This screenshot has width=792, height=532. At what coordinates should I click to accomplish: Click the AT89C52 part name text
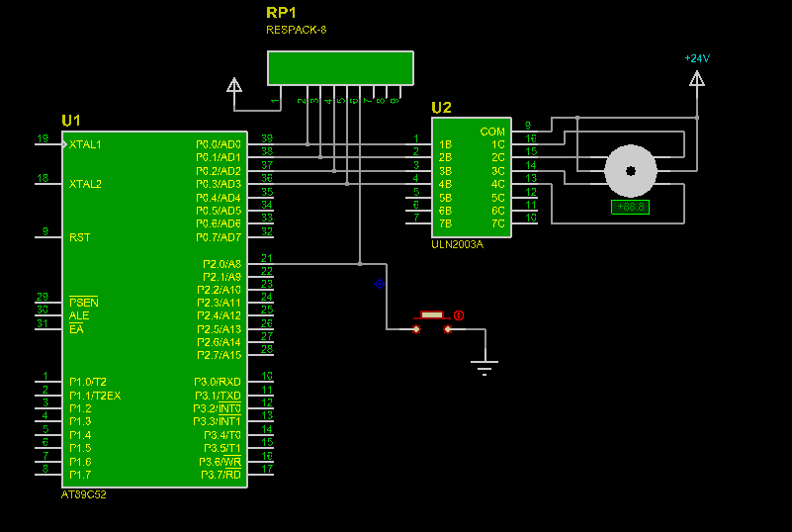point(84,494)
